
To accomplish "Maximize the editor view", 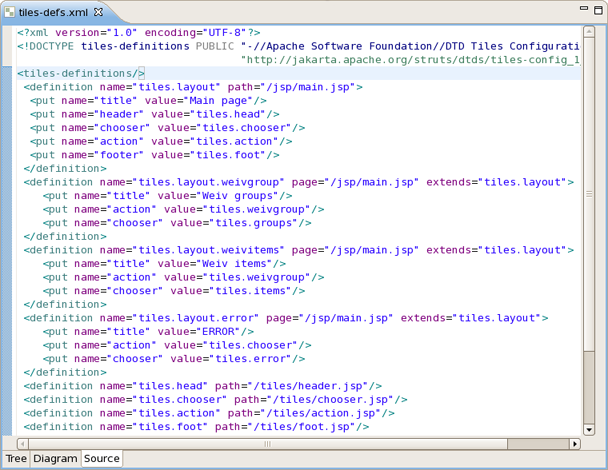I will (x=598, y=10).
